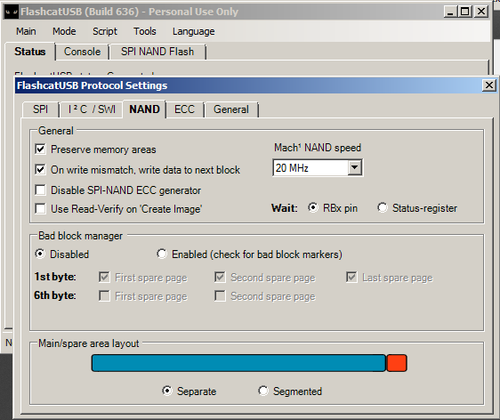Switch to the I²C / SWI settings tab
The width and height of the screenshot is (500, 420).
pyautogui.click(x=92, y=109)
